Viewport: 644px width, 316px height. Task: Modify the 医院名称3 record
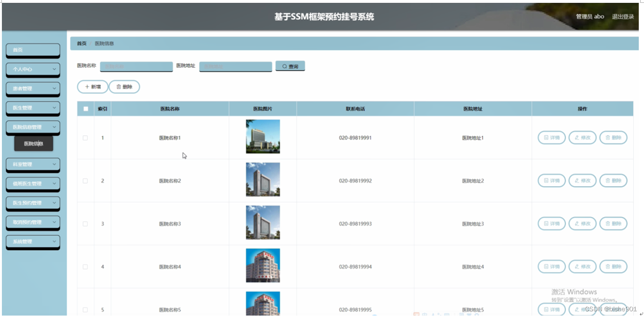[582, 223]
